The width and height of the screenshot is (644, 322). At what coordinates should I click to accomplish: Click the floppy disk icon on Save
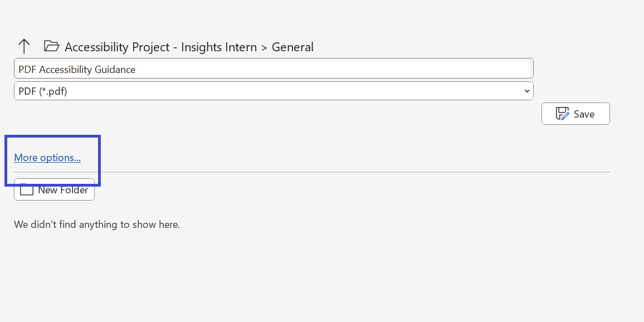563,114
